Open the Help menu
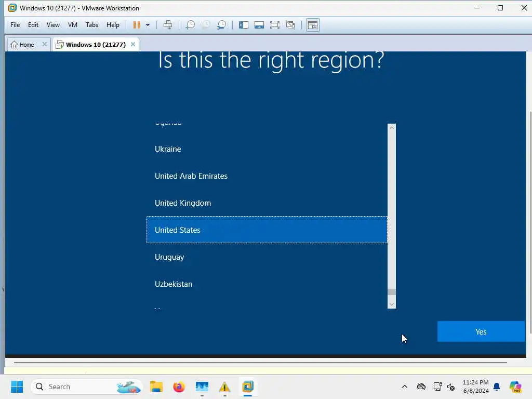 pos(113,25)
